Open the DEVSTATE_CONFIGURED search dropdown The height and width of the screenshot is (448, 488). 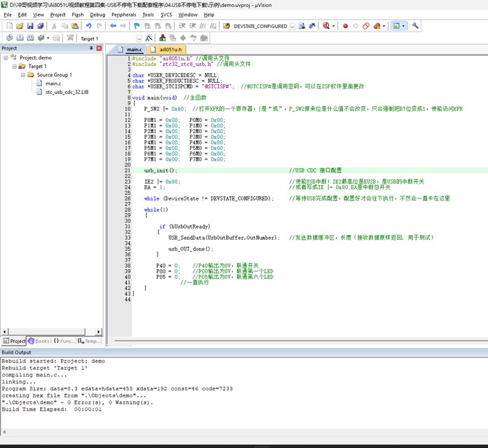tap(292, 27)
